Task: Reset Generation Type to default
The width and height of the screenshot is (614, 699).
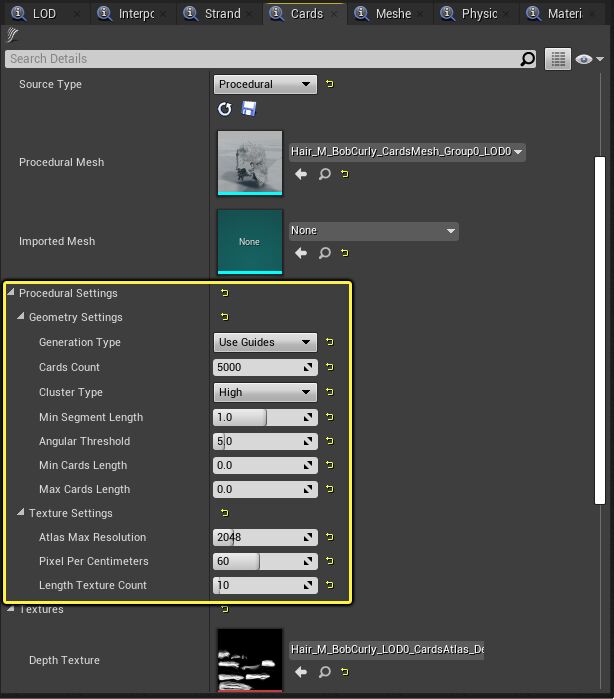Action: (x=330, y=342)
